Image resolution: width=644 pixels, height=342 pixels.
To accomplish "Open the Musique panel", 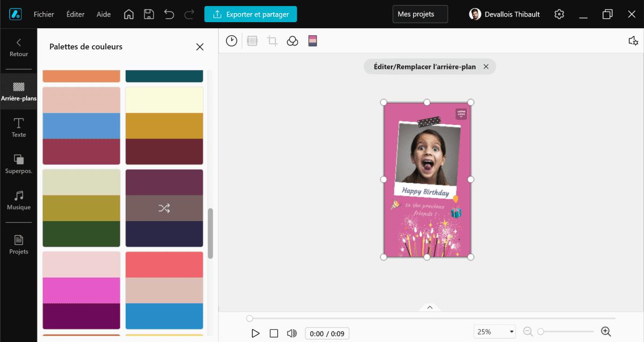I will (x=19, y=200).
